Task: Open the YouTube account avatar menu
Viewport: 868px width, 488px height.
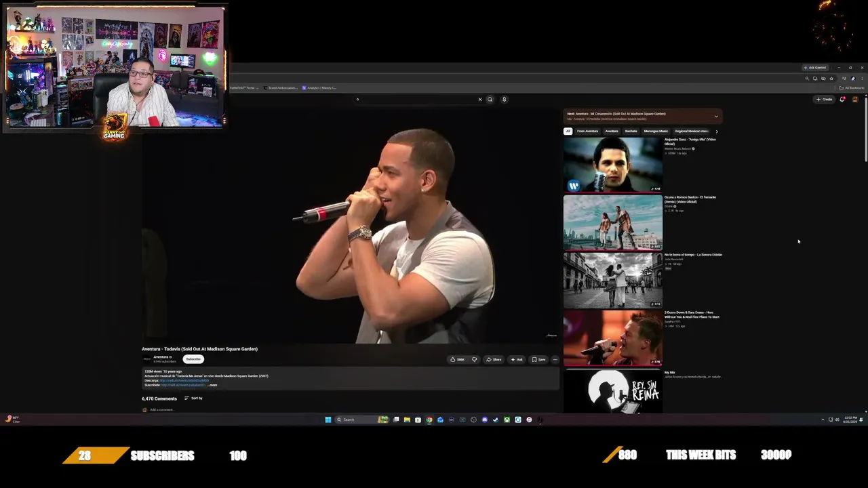Action: pyautogui.click(x=855, y=100)
